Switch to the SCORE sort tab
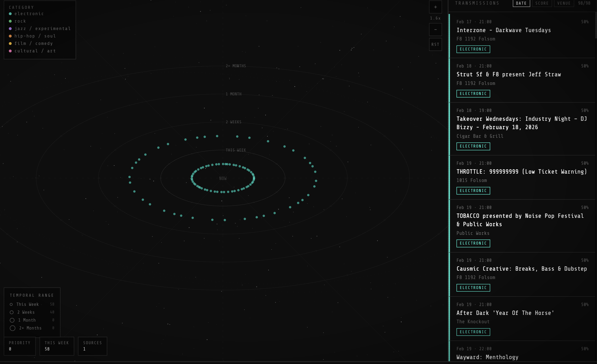The image size is (597, 364). pos(542,3)
